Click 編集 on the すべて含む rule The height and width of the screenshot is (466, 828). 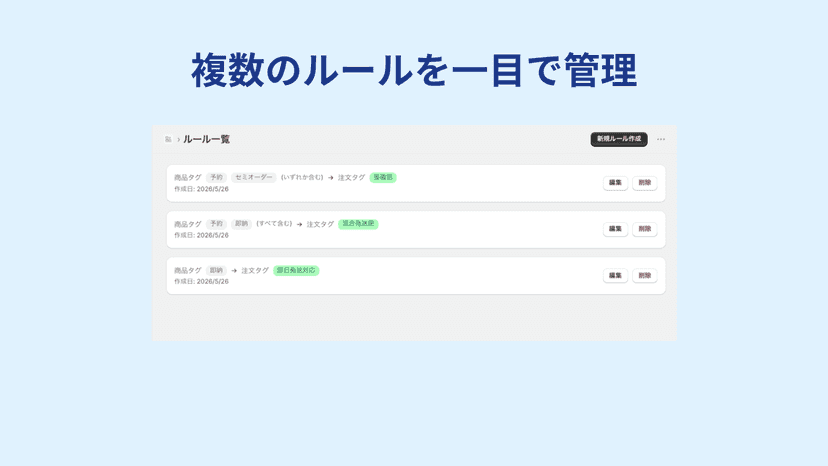point(615,229)
